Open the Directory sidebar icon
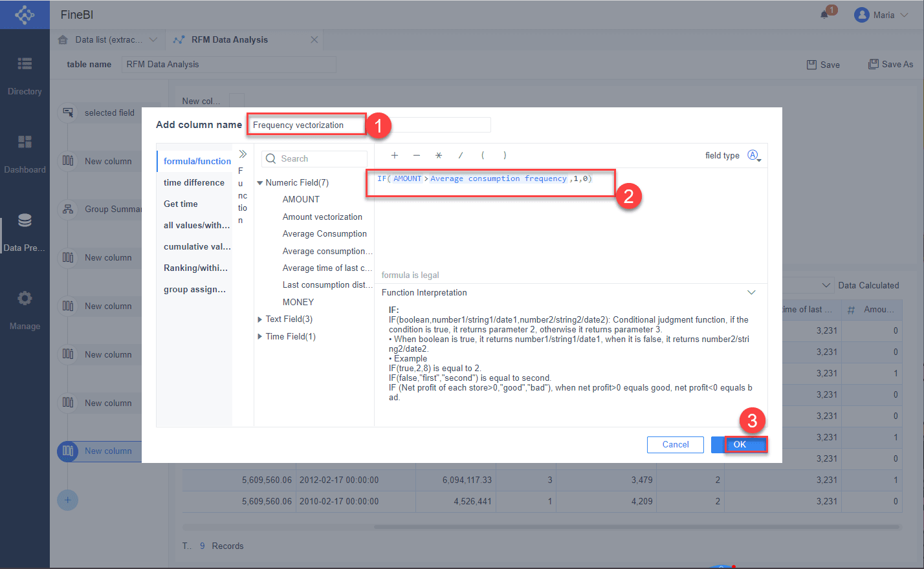This screenshot has height=569, width=924. (25, 63)
